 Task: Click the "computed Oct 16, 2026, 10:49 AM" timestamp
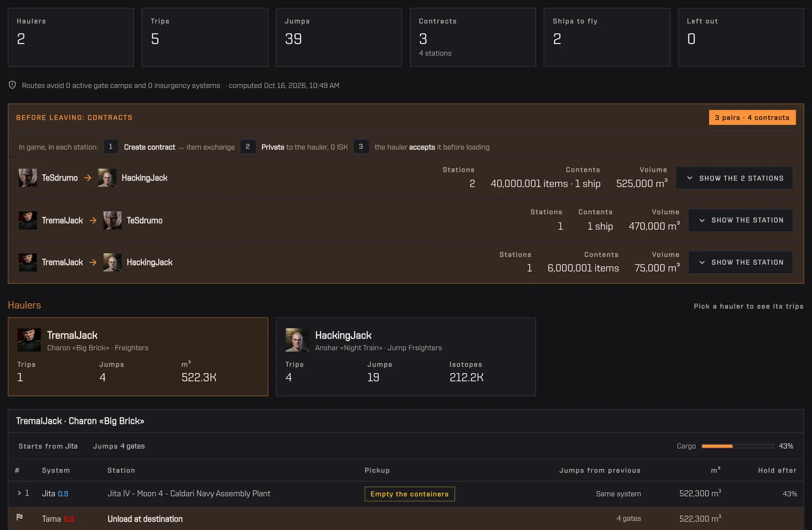(x=284, y=86)
